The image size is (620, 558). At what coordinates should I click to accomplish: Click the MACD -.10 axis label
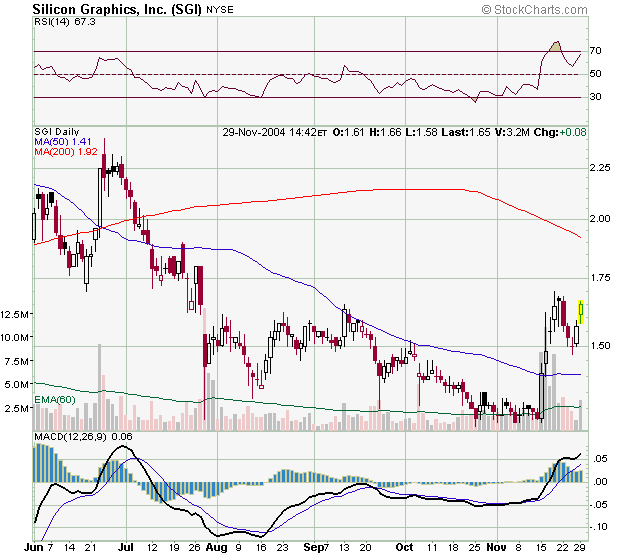[598, 527]
